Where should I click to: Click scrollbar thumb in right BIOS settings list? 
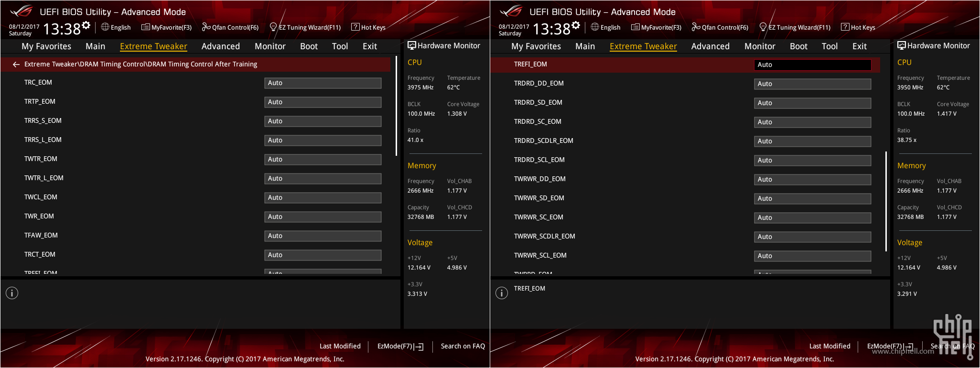point(886,202)
